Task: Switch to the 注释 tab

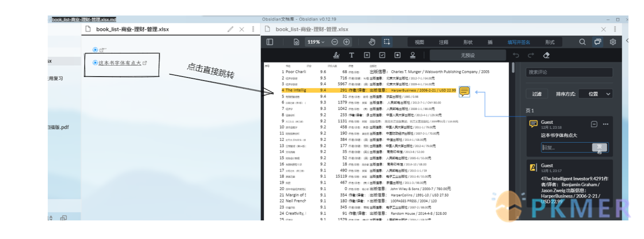Action: coord(444,42)
